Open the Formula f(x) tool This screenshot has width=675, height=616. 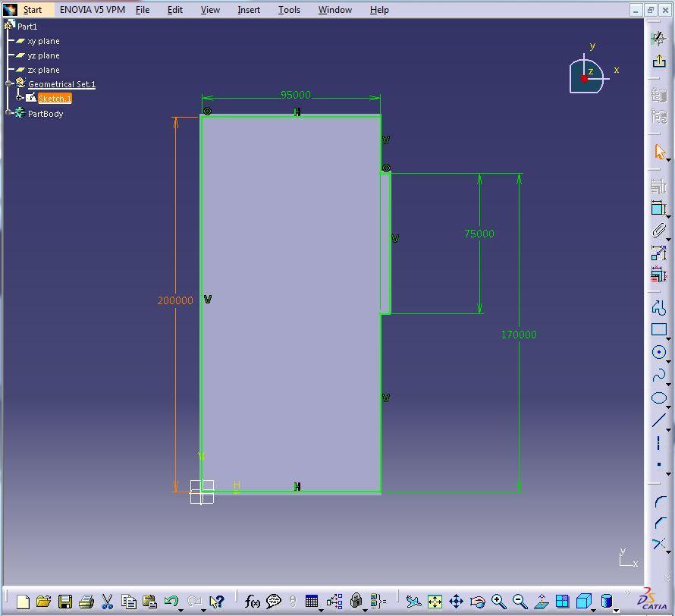click(x=252, y=602)
